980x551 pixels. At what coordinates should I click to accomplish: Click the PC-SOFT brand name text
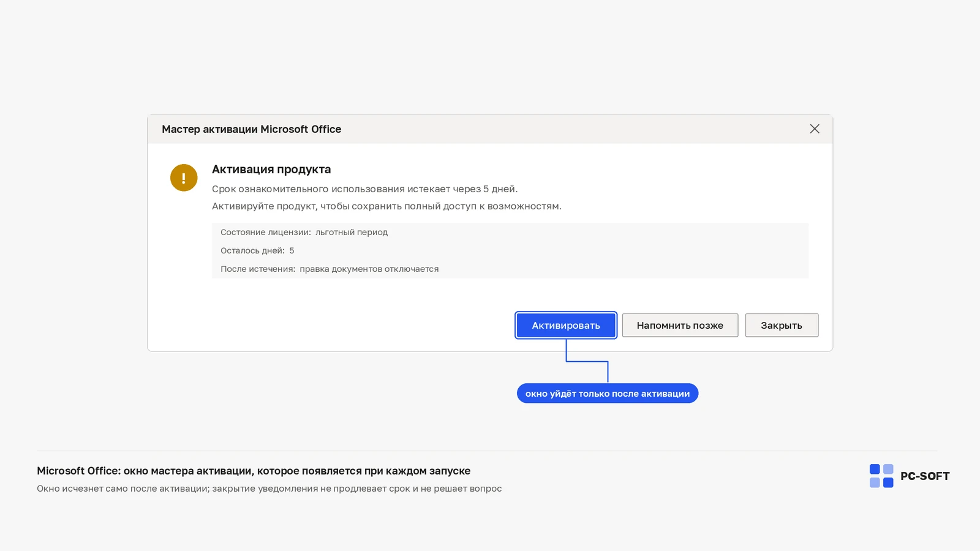[x=925, y=476]
